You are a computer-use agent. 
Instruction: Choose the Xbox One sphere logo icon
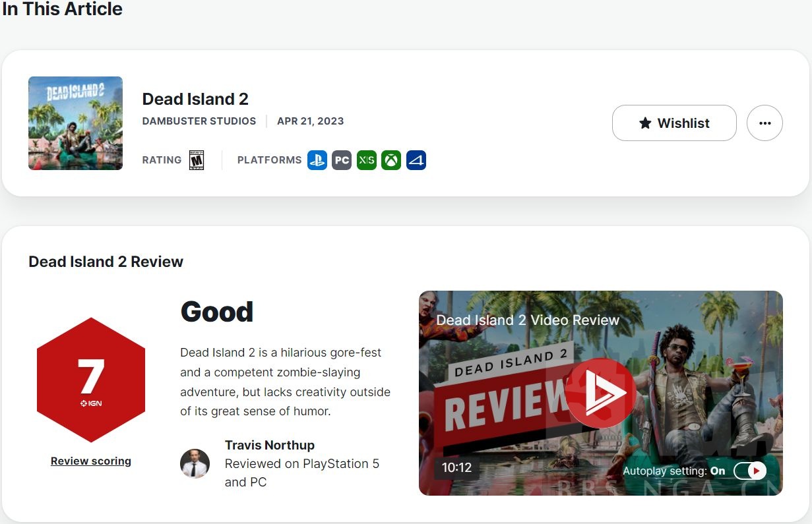click(391, 160)
